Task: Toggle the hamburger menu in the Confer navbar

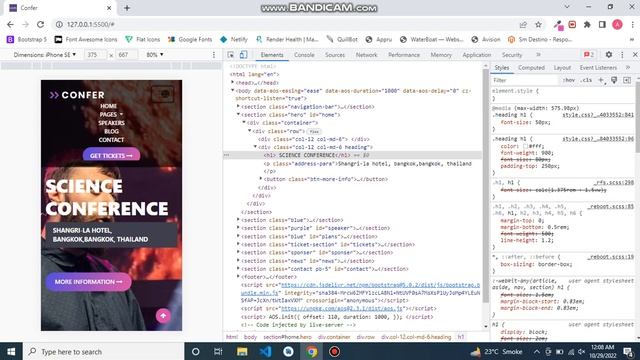Action: [162, 94]
